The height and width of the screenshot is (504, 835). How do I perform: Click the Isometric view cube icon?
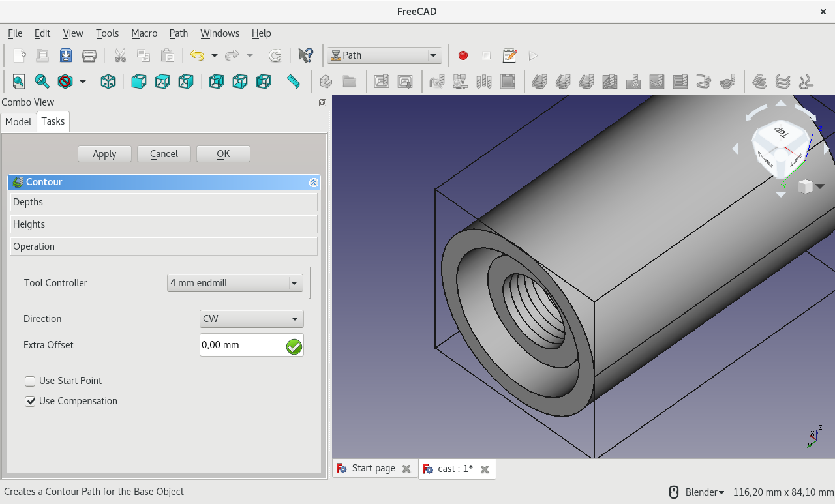pyautogui.click(x=108, y=82)
